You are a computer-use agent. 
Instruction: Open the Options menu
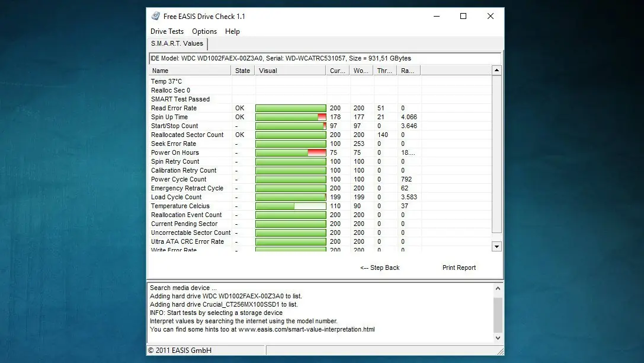(x=204, y=31)
